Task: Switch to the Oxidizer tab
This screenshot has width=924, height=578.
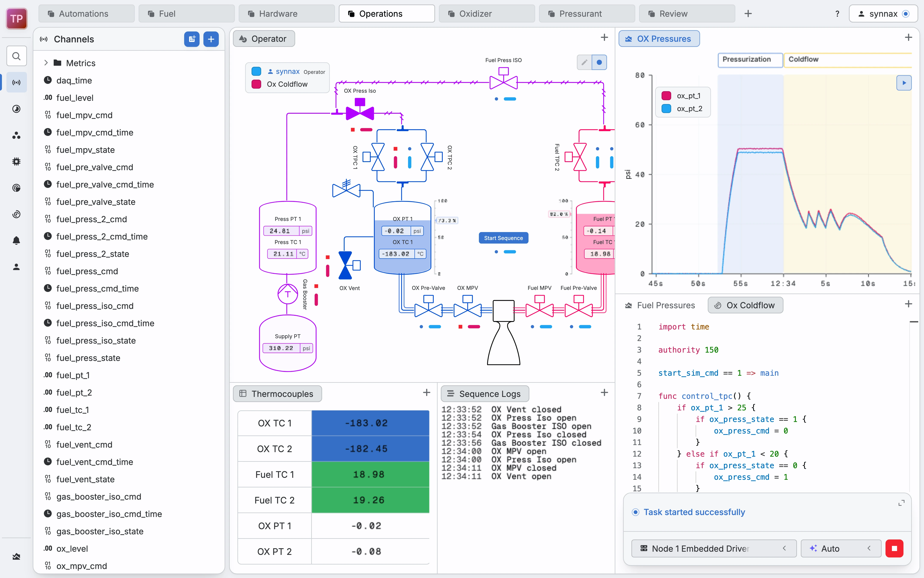Action: point(486,14)
